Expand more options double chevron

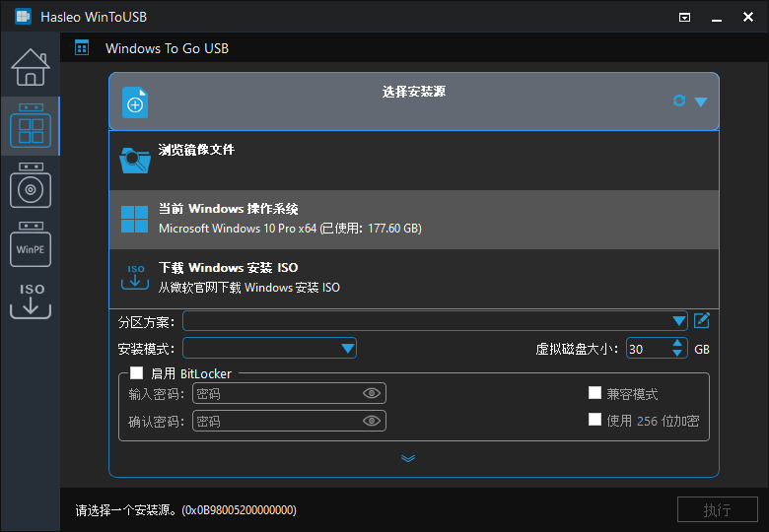click(408, 458)
